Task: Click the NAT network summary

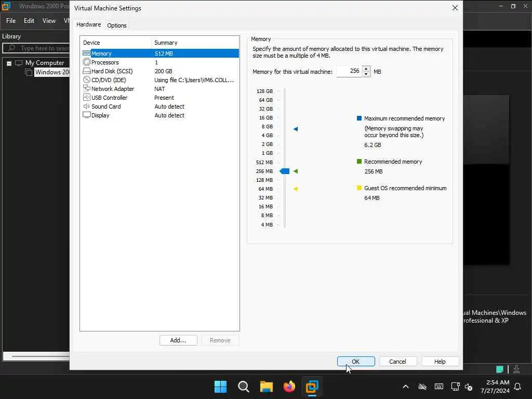Action: tap(160, 88)
